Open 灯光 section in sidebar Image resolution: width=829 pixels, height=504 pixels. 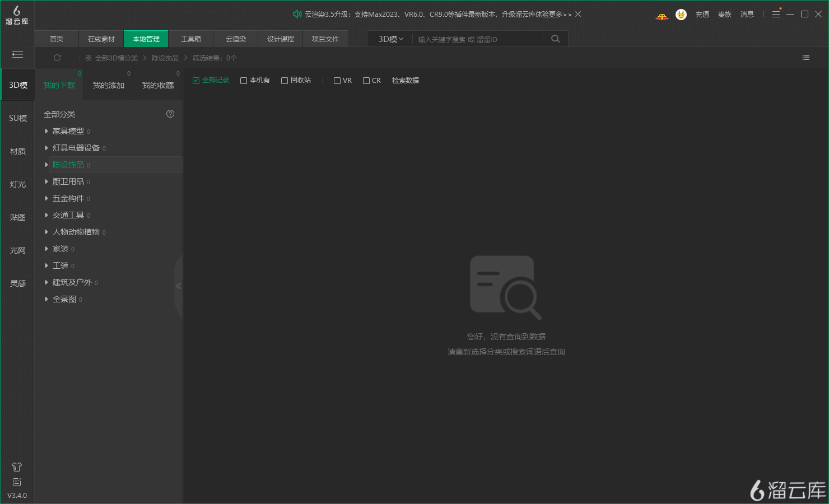[18, 184]
